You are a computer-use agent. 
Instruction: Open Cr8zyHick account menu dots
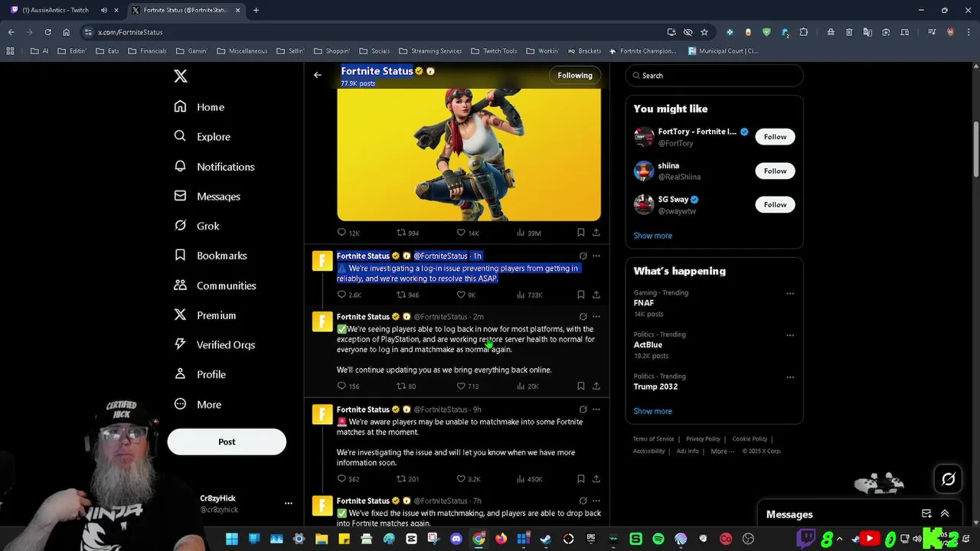(288, 503)
